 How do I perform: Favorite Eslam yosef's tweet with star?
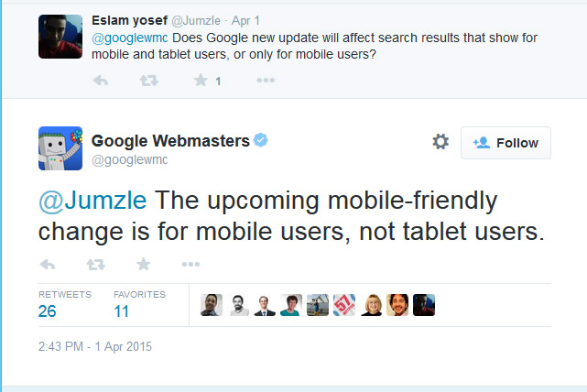[x=201, y=81]
